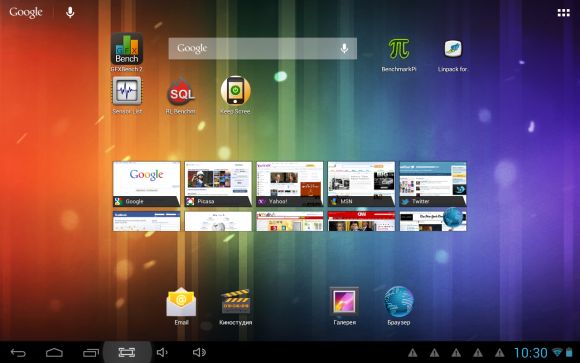
Task: Open Linpack for Android app
Action: 453,54
